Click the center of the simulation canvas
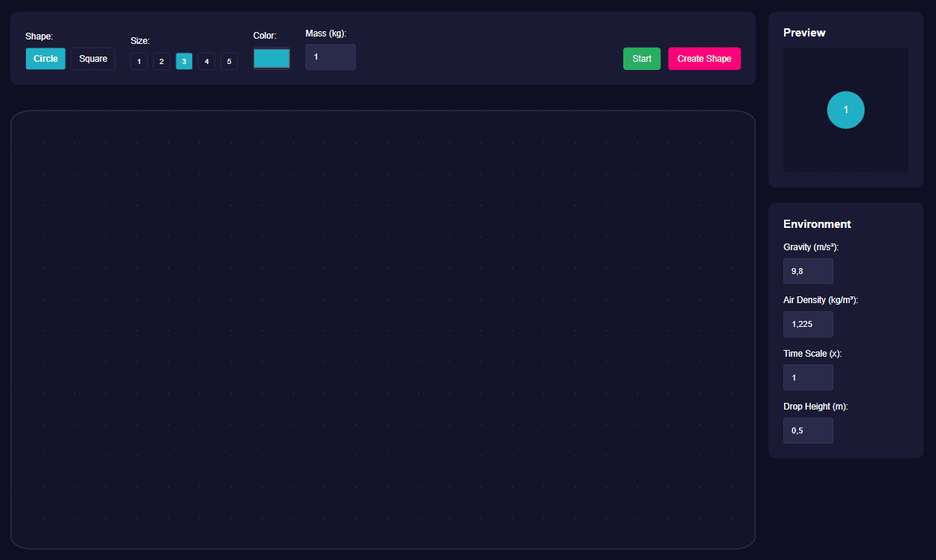936x560 pixels. [382, 329]
